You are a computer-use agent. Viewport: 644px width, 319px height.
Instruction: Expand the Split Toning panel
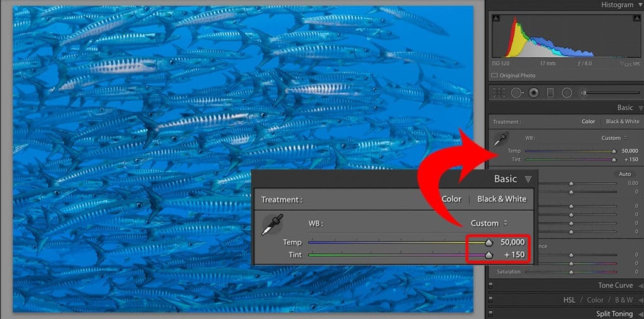point(641,314)
